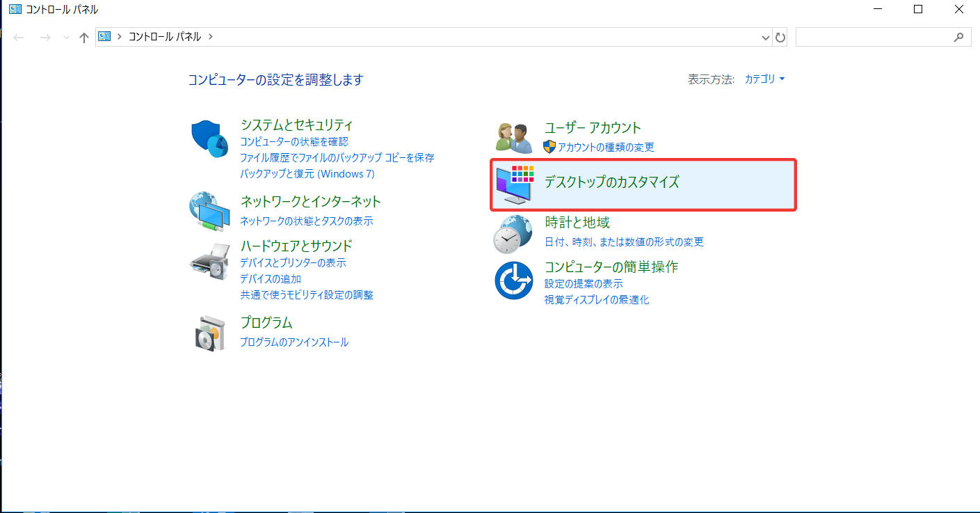Open the Ease of Access icon
Image resolution: width=980 pixels, height=513 pixels.
click(x=513, y=280)
